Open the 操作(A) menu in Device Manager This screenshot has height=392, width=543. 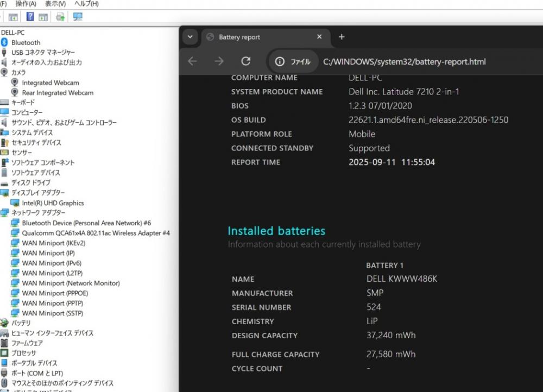point(26,4)
